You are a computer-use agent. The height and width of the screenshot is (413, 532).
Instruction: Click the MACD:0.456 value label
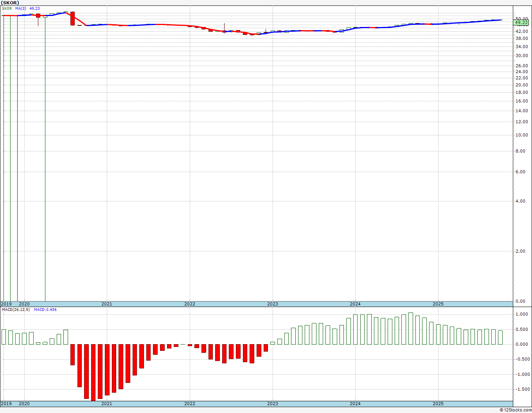[45, 310]
